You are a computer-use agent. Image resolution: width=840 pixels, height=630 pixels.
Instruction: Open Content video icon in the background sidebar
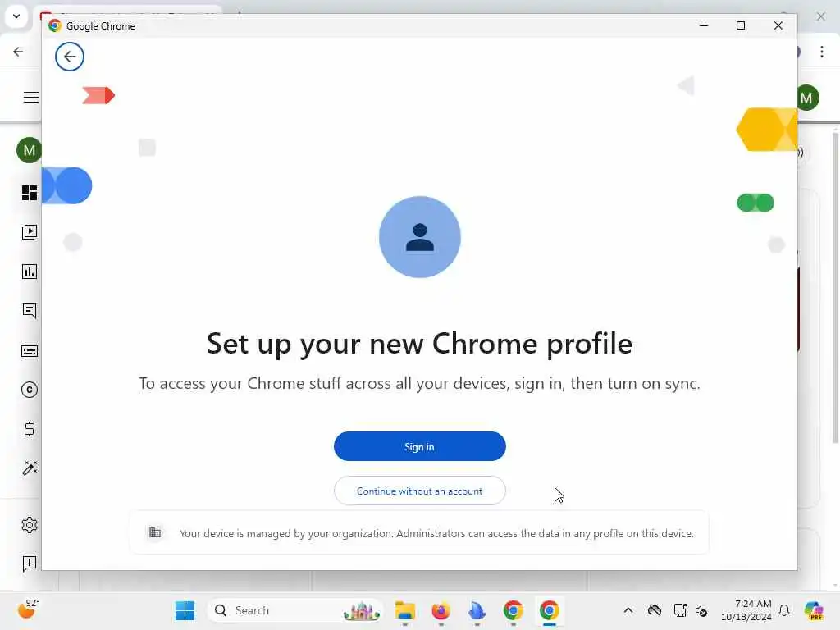[x=30, y=232]
